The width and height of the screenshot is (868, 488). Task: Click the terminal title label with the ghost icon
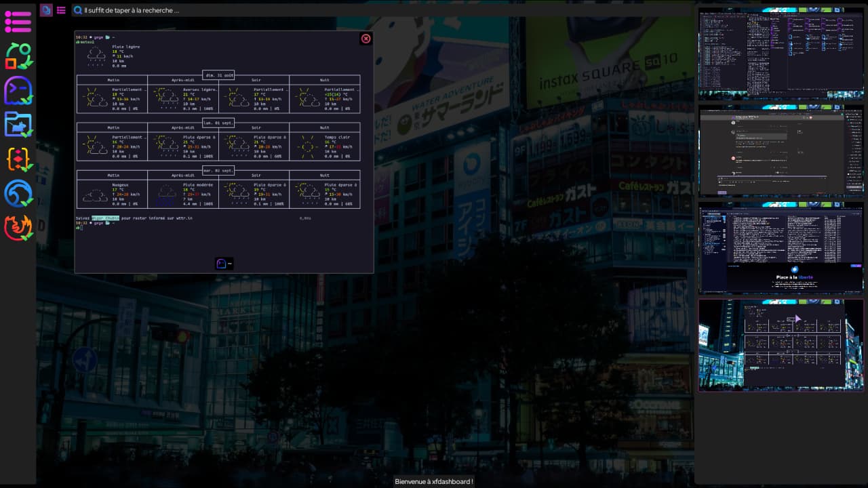224,264
